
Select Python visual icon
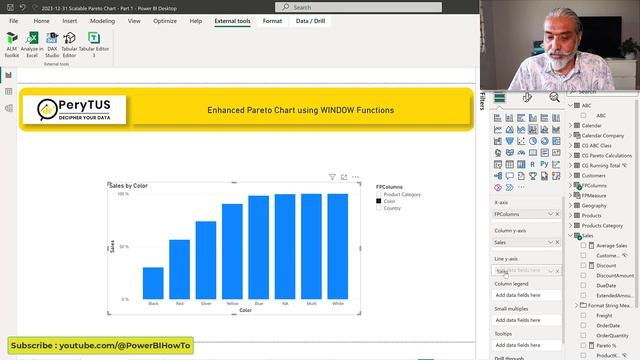pos(544,164)
